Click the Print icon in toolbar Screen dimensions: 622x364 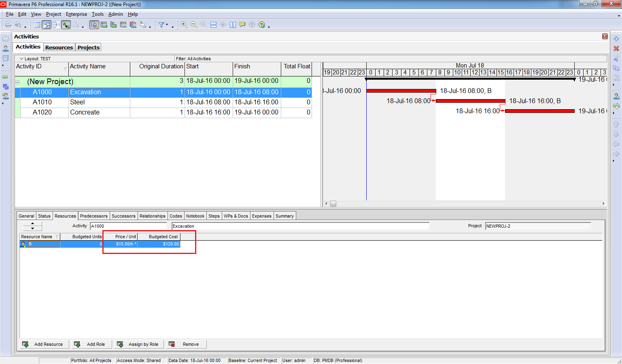coord(8,25)
